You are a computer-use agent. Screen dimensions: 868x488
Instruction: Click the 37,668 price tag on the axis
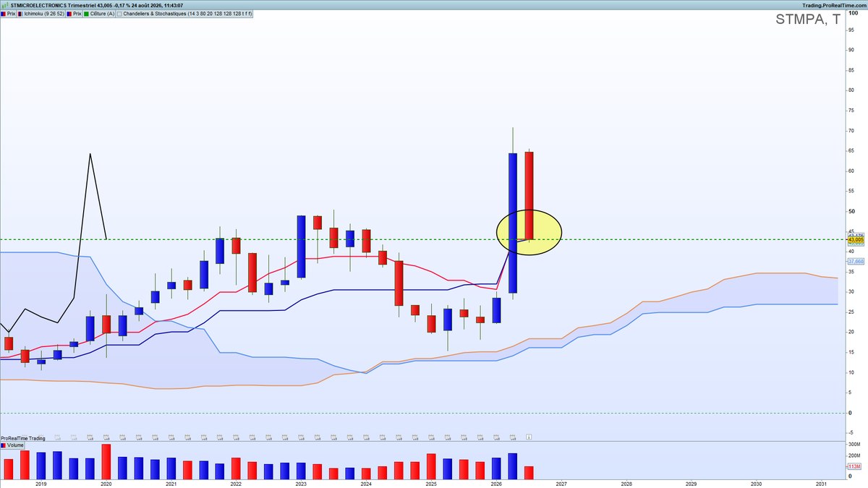pos(856,261)
